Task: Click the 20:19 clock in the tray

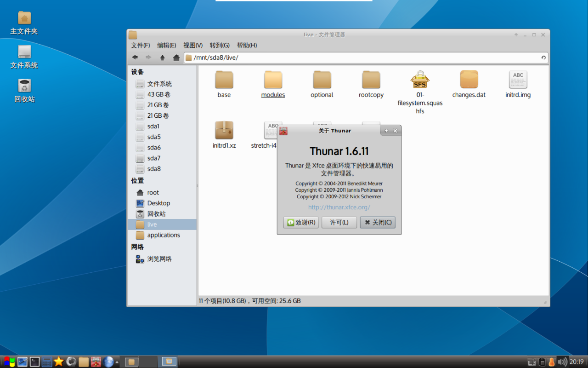Action: click(x=577, y=362)
